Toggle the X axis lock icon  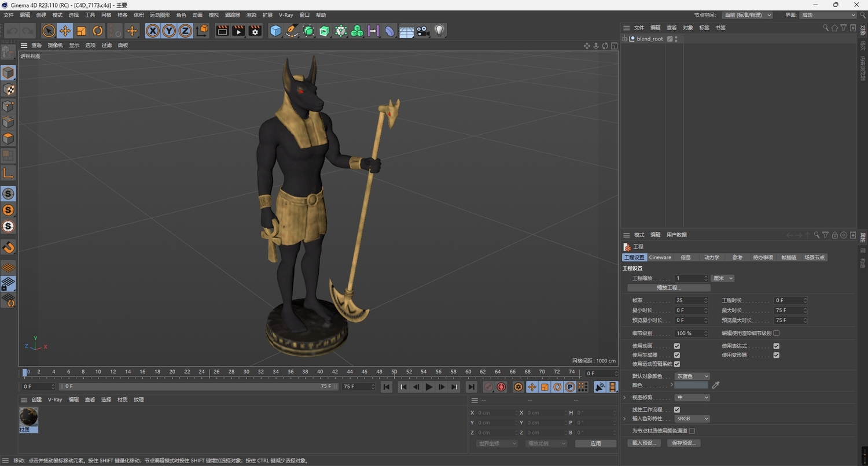pyautogui.click(x=152, y=31)
